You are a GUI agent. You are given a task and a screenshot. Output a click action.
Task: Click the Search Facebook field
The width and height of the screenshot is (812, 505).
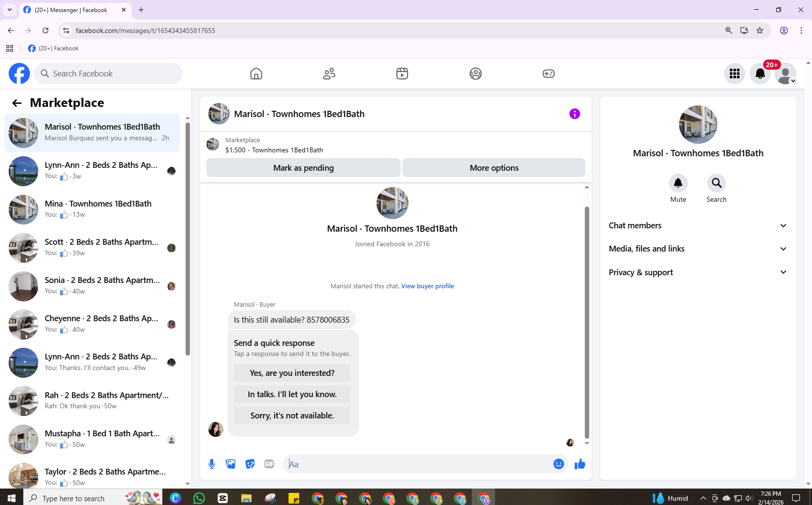tap(109, 74)
